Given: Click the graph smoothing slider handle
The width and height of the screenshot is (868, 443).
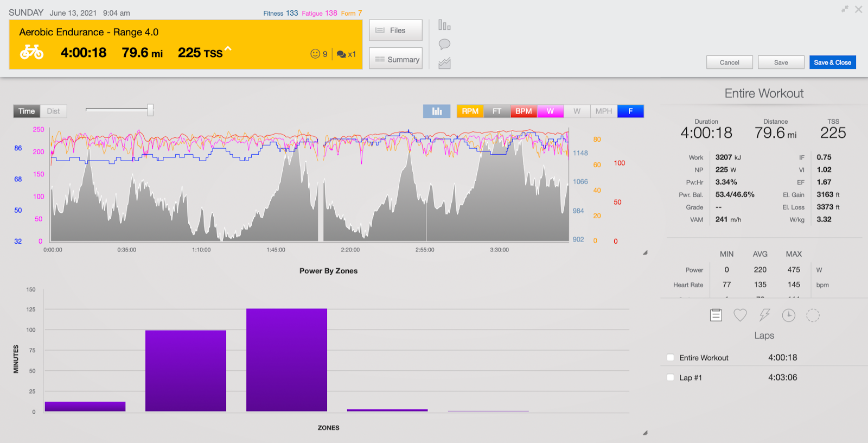Looking at the screenshot, I should pos(150,110).
